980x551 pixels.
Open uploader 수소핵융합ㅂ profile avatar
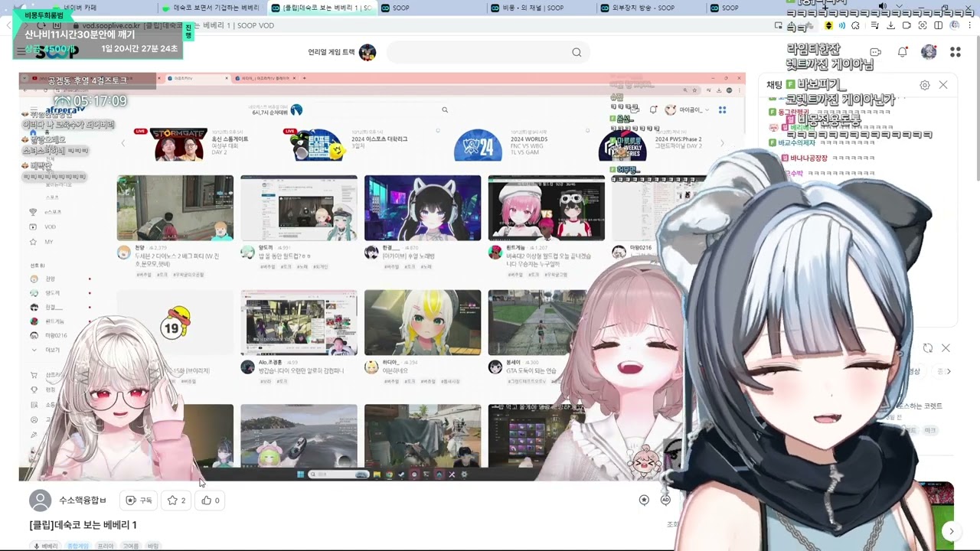(x=40, y=500)
